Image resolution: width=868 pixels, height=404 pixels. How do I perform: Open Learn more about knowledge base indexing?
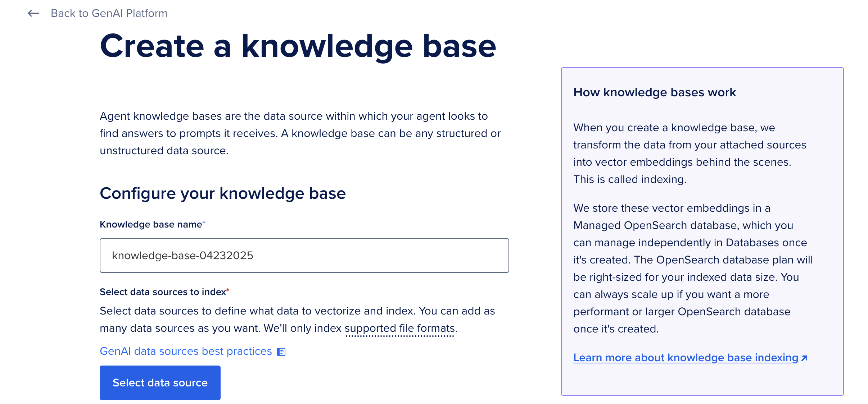(x=686, y=358)
